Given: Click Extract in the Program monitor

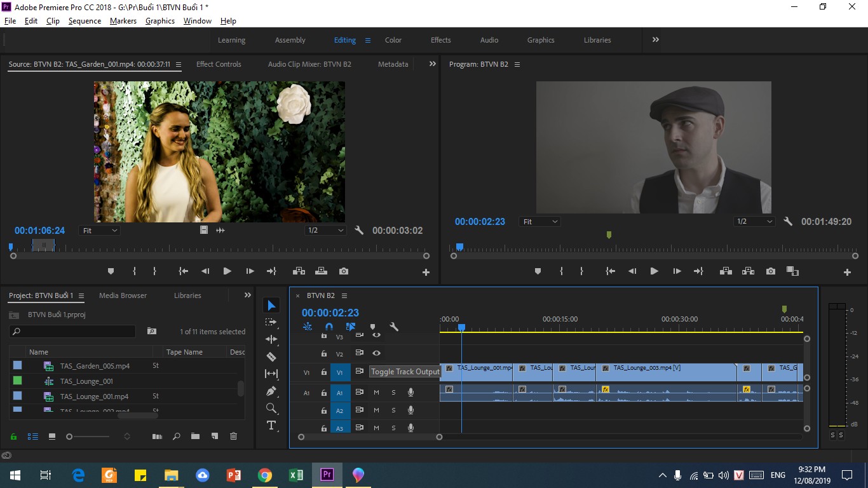Looking at the screenshot, I should [748, 271].
